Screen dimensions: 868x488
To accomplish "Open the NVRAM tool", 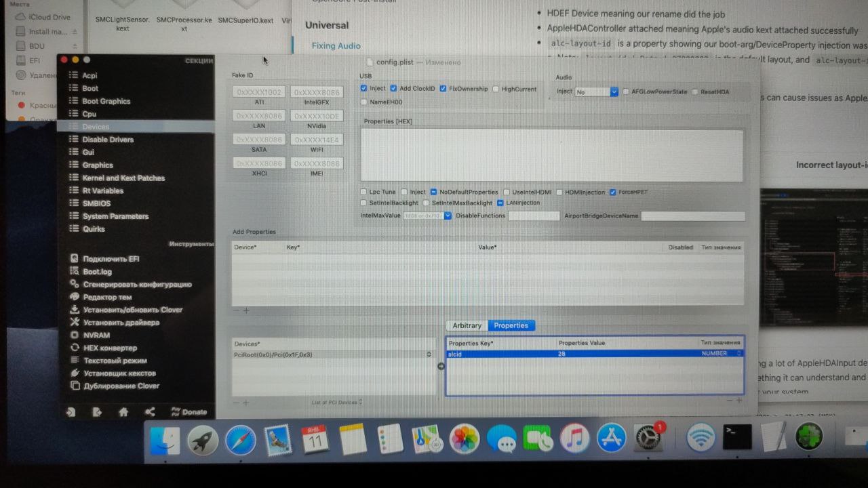I will 96,335.
